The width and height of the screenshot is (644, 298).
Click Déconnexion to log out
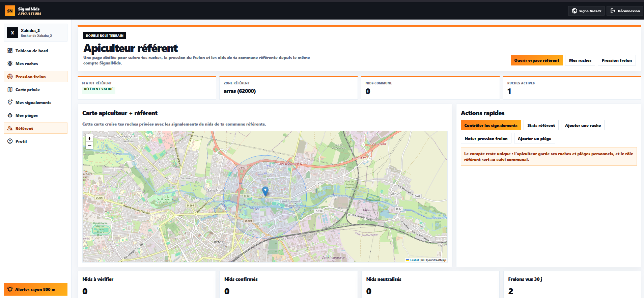click(x=625, y=11)
